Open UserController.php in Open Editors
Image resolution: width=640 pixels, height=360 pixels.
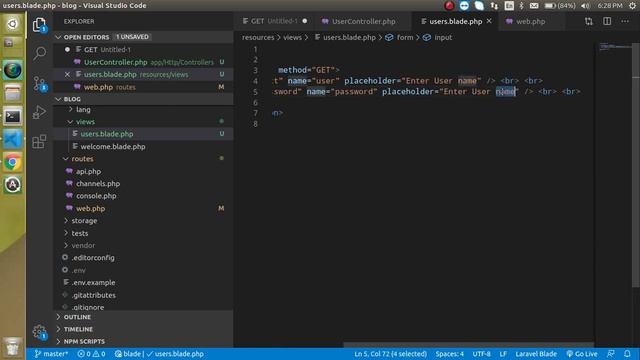(143, 62)
